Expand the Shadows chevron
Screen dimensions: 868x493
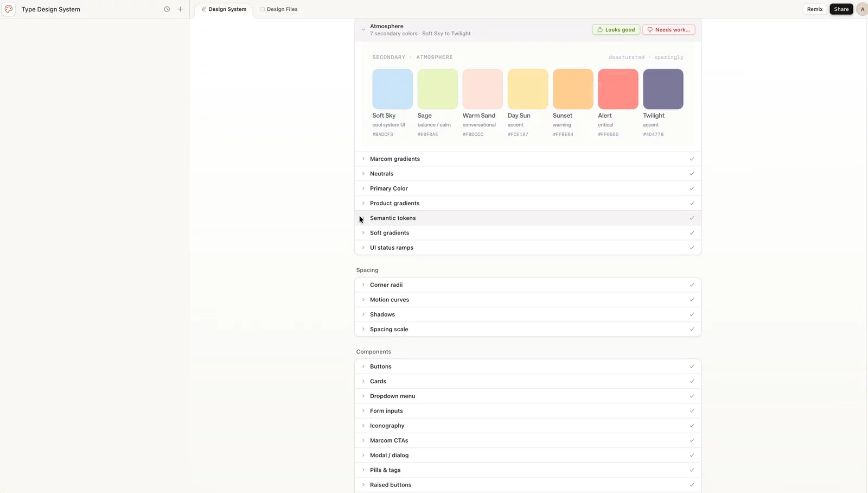[x=363, y=314]
